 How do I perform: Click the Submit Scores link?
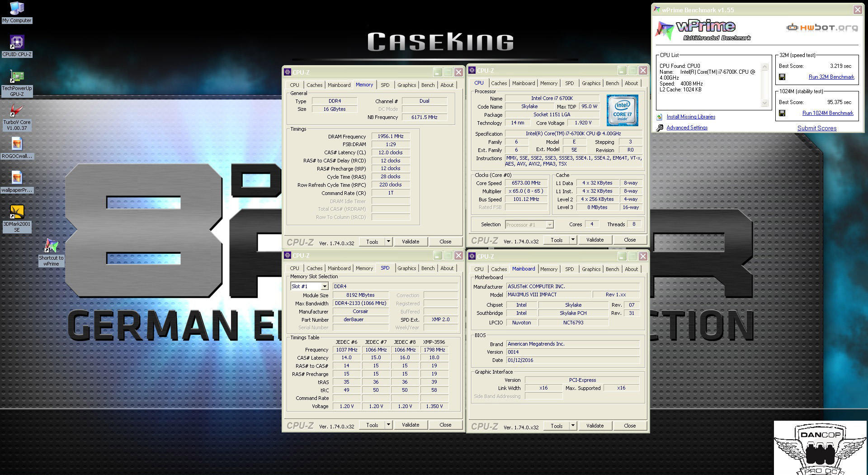point(817,128)
